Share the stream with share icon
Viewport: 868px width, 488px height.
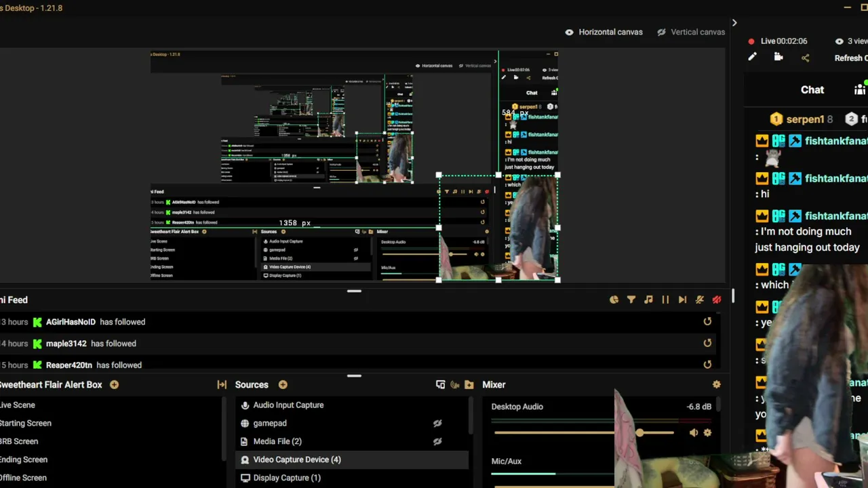coord(806,58)
